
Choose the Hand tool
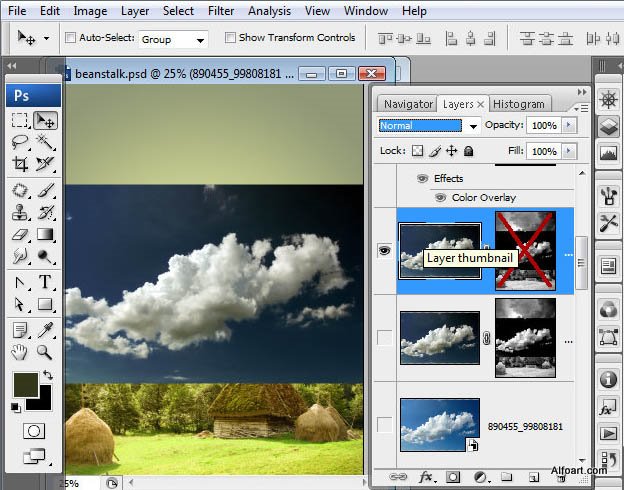(x=20, y=351)
